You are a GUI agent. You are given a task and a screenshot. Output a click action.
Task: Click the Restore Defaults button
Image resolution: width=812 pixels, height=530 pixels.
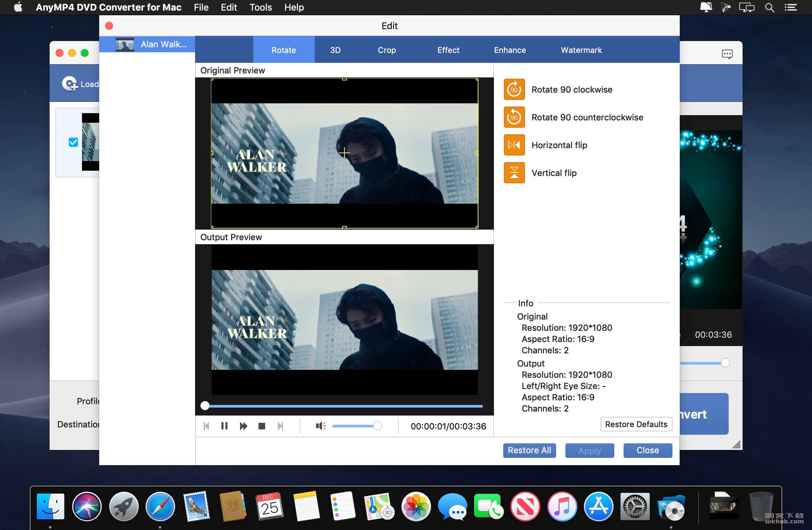[636, 424]
